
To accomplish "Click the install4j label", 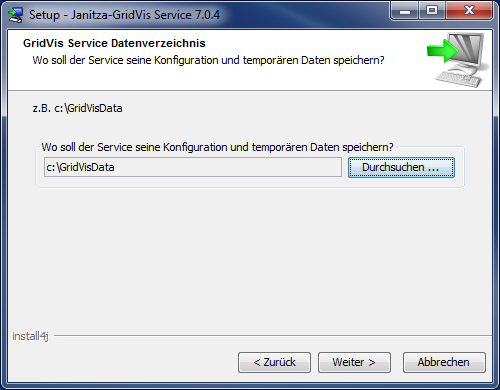I will pyautogui.click(x=30, y=336).
